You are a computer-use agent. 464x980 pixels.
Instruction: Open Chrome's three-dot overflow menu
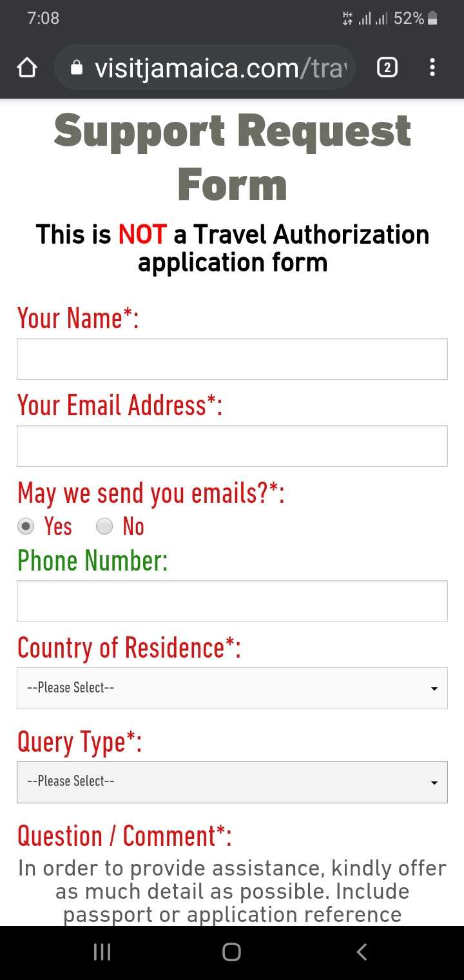pyautogui.click(x=432, y=68)
